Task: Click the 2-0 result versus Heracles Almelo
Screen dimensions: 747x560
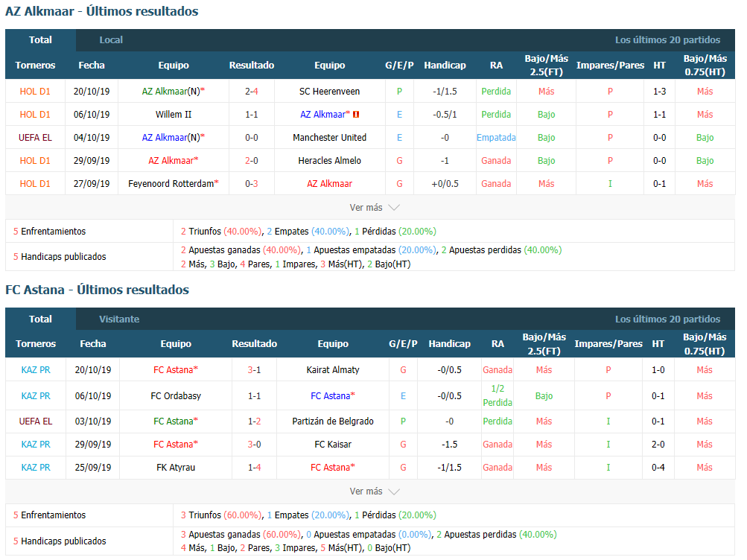Action: coord(252,160)
